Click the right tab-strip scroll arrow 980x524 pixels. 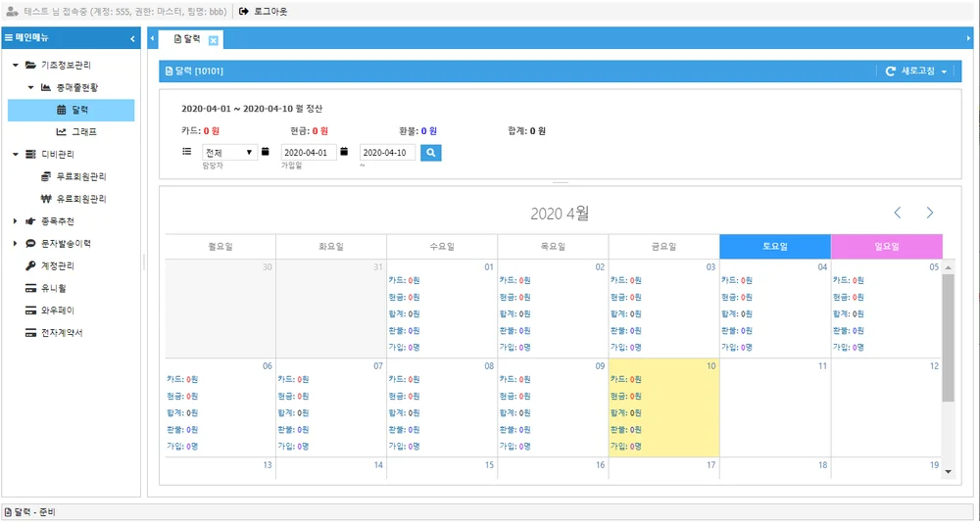click(x=969, y=39)
